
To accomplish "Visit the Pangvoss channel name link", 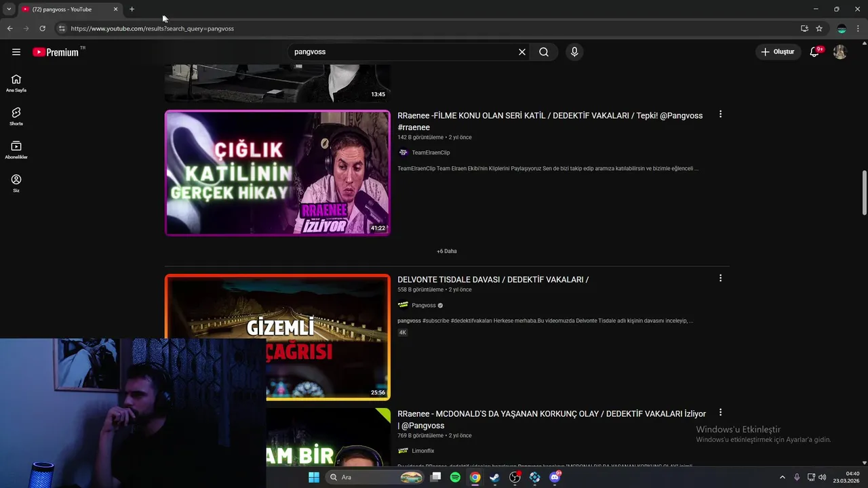I will coord(424,306).
